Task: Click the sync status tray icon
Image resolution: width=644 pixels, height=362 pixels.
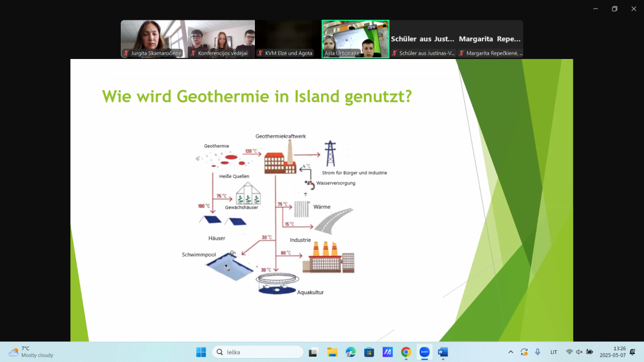Action: [x=524, y=352]
